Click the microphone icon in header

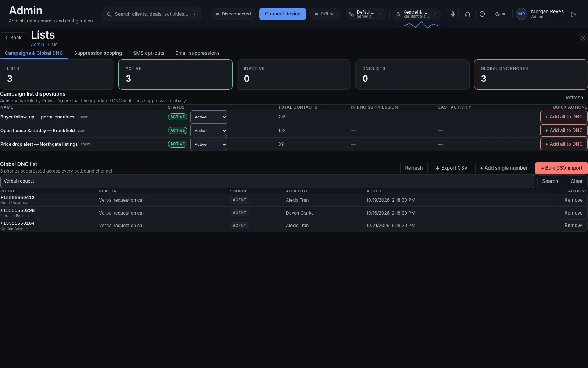click(453, 14)
